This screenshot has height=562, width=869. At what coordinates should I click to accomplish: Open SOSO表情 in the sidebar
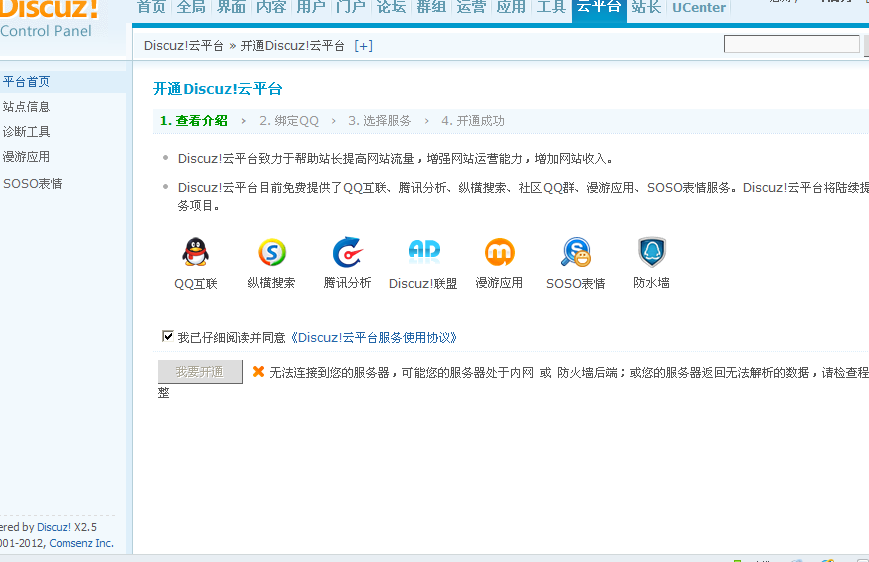point(33,183)
